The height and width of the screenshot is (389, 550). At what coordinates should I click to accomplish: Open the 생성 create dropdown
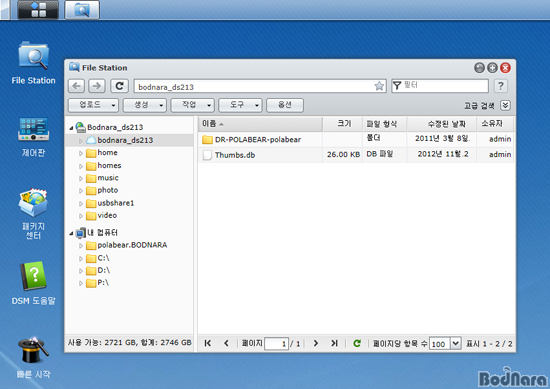pos(145,105)
